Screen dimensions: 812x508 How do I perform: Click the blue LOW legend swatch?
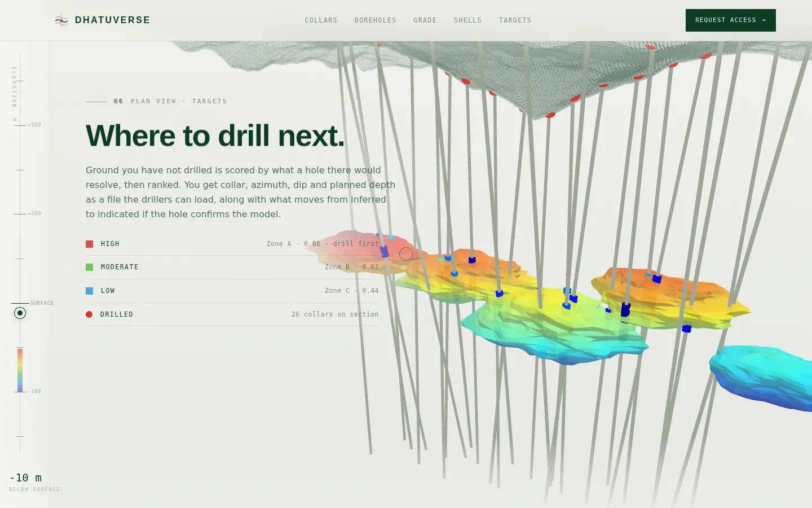89,291
